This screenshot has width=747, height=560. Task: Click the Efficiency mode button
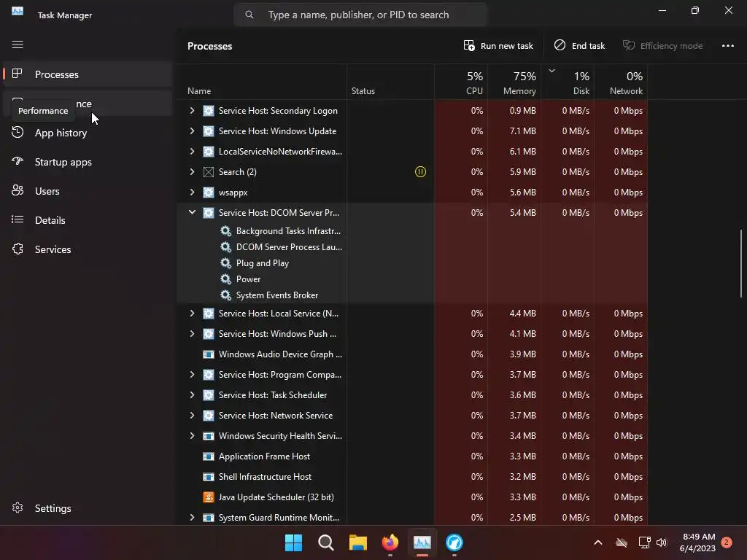[x=662, y=46]
